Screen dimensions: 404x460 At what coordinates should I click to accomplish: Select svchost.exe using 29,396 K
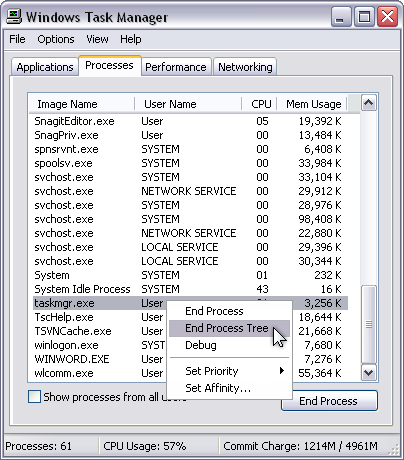click(x=190, y=247)
